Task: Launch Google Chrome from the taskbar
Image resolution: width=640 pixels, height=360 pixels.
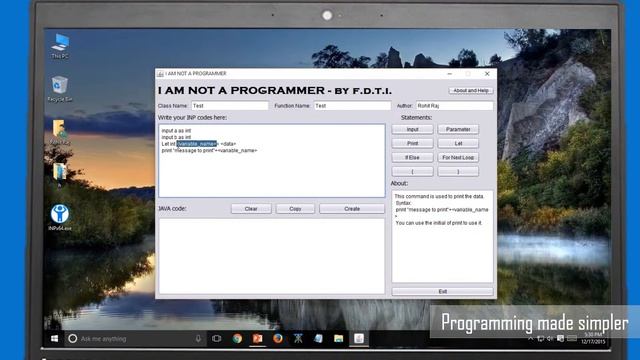Action: [237, 338]
